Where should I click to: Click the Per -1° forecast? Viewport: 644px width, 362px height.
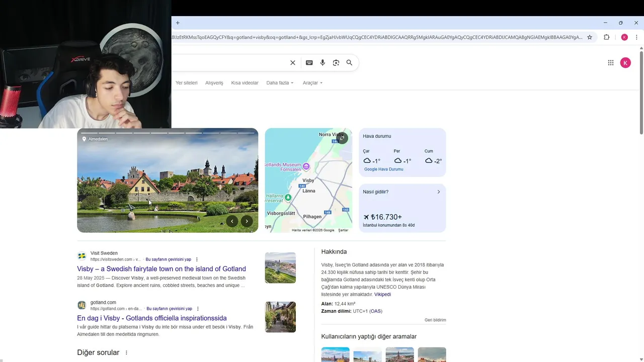(403, 157)
